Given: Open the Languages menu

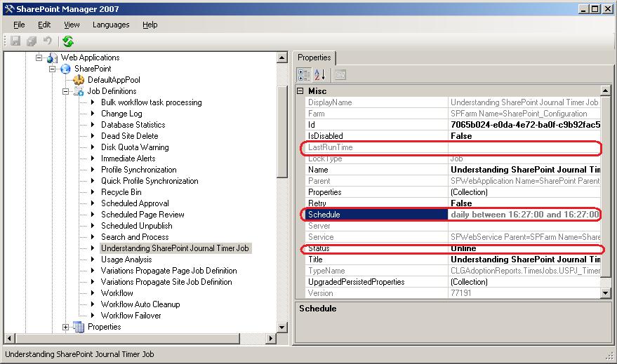Looking at the screenshot, I should 111,25.
